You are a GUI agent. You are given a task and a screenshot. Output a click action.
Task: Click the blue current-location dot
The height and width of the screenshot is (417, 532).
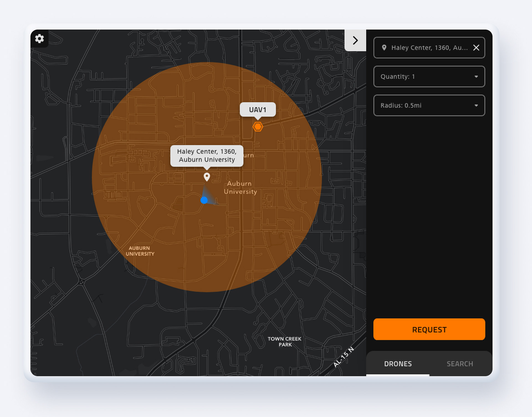pyautogui.click(x=204, y=200)
